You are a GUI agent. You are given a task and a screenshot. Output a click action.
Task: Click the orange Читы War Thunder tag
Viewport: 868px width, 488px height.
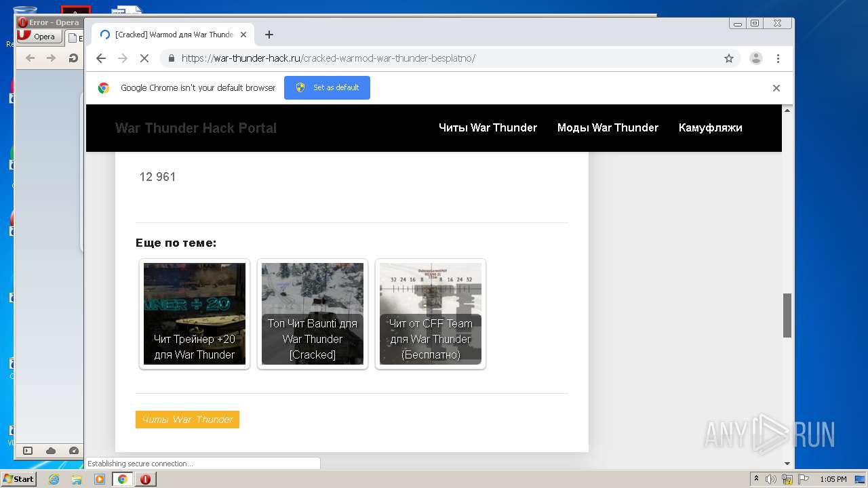187,420
